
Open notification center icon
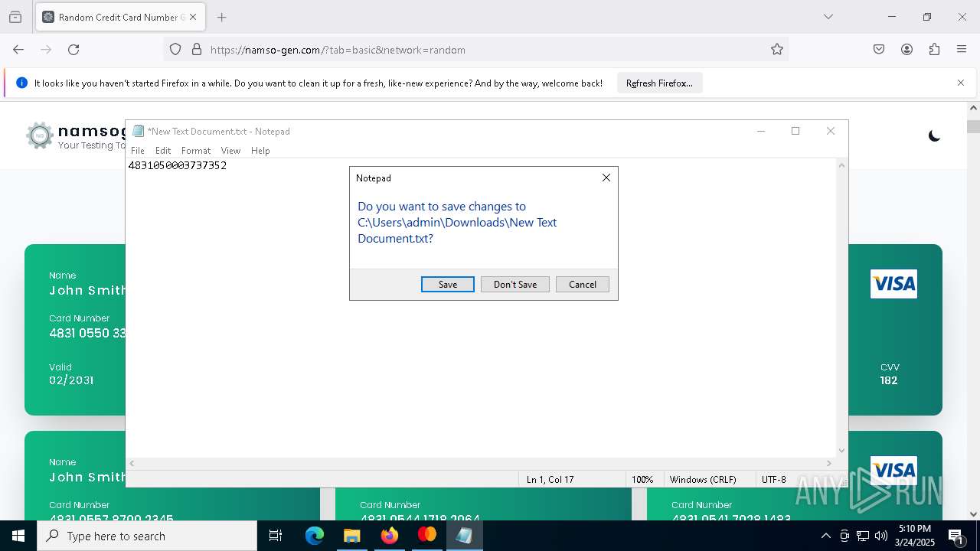(x=956, y=536)
